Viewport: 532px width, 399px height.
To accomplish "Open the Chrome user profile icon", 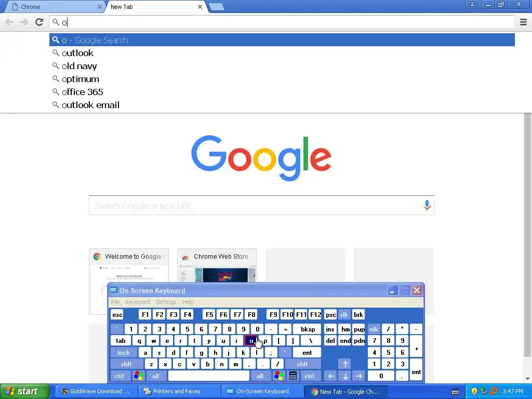I will tap(472, 4).
